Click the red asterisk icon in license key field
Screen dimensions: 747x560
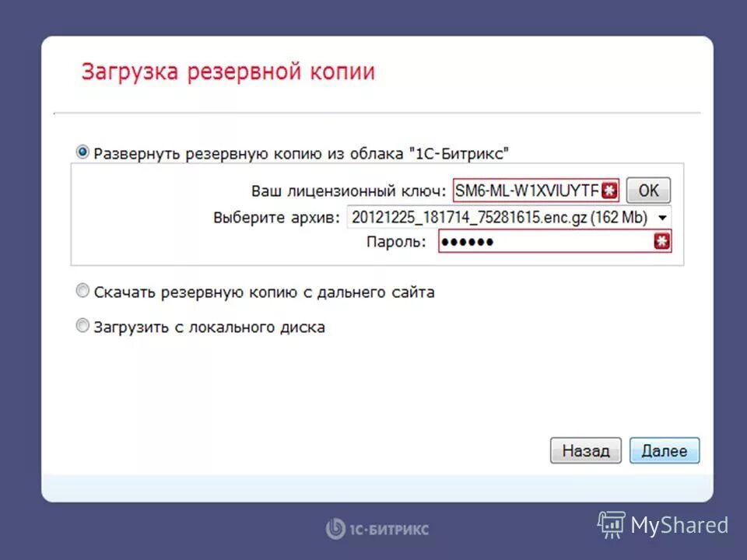[609, 191]
